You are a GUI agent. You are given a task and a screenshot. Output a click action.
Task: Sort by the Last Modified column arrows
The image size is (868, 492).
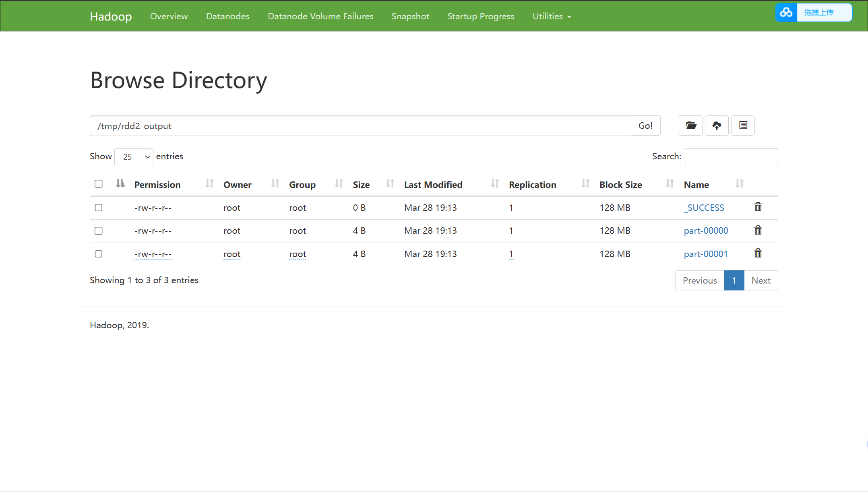(x=494, y=184)
